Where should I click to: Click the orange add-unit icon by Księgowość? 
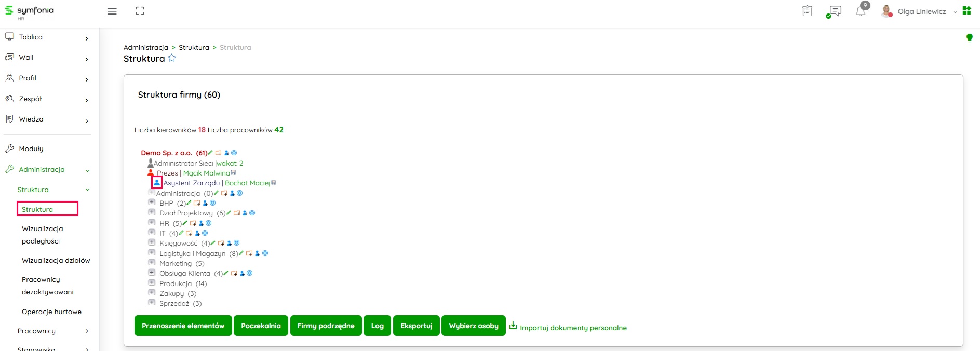[221, 243]
